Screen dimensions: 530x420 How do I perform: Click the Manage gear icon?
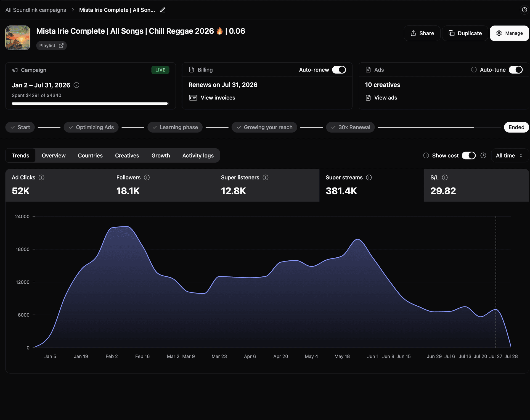pyautogui.click(x=499, y=33)
